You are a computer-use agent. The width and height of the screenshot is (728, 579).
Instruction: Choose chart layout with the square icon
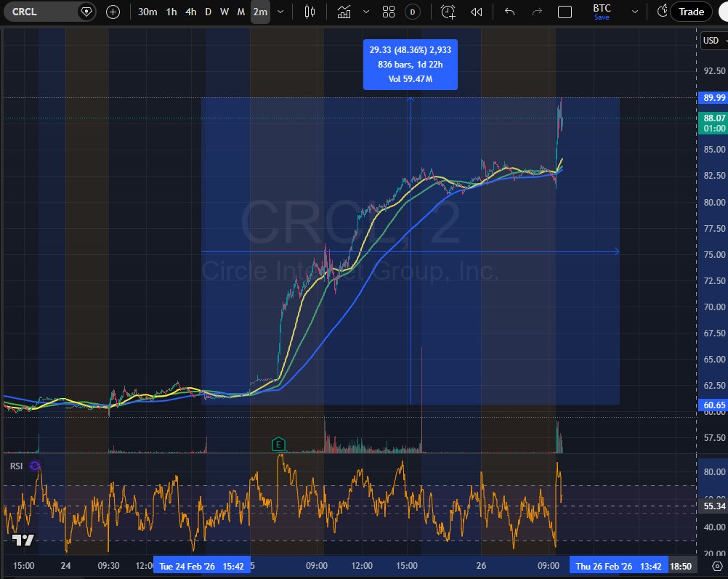tap(565, 12)
